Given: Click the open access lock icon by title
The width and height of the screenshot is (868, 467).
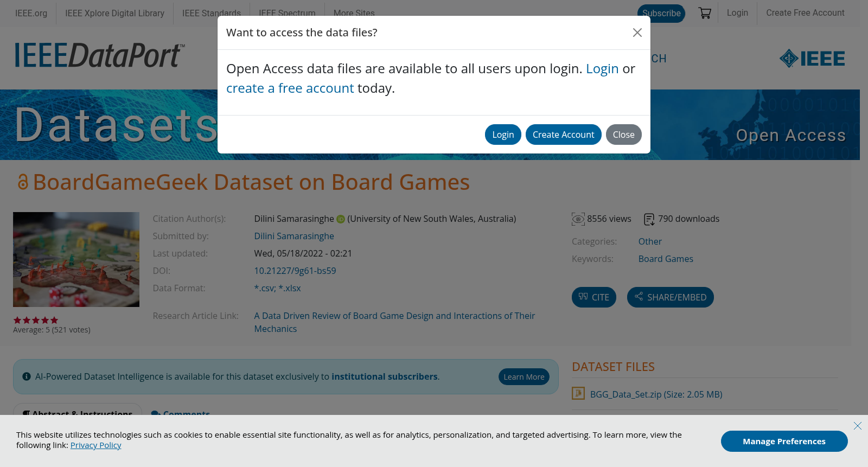Looking at the screenshot, I should [23, 182].
